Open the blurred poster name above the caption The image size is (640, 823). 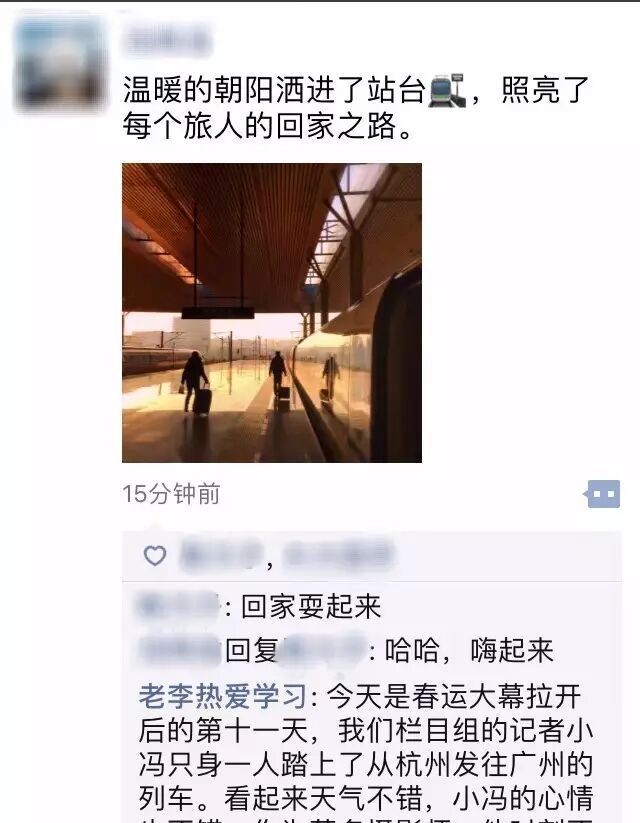[168, 40]
